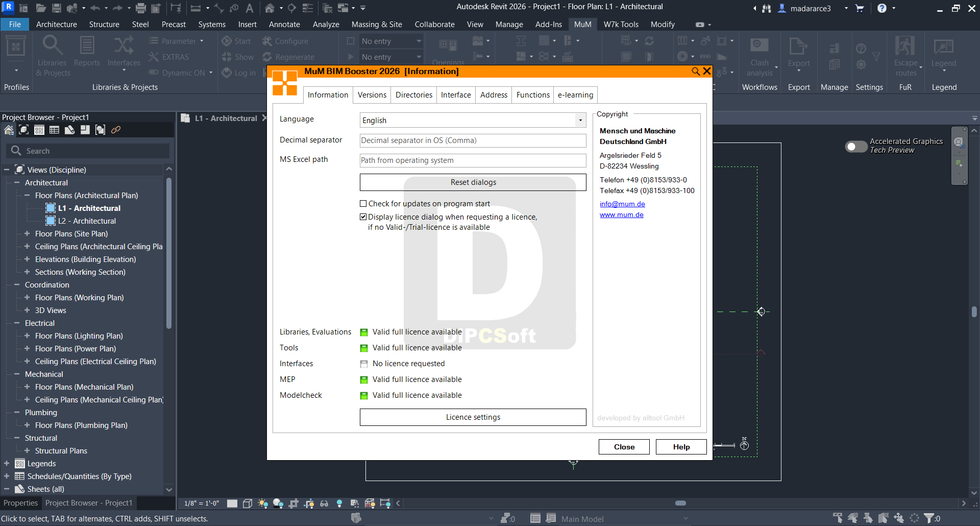
Task: Uncheck 'Display licence dialog when requesting a licence'
Action: point(363,217)
